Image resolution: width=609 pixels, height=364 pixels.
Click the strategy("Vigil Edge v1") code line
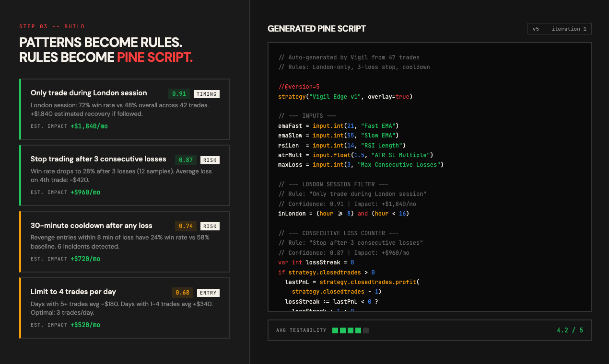tap(345, 97)
